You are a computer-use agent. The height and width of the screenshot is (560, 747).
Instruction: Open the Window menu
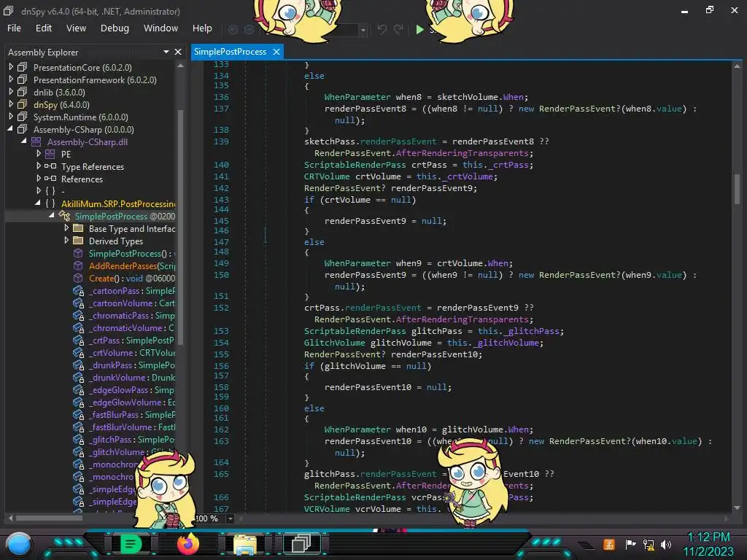pyautogui.click(x=161, y=28)
